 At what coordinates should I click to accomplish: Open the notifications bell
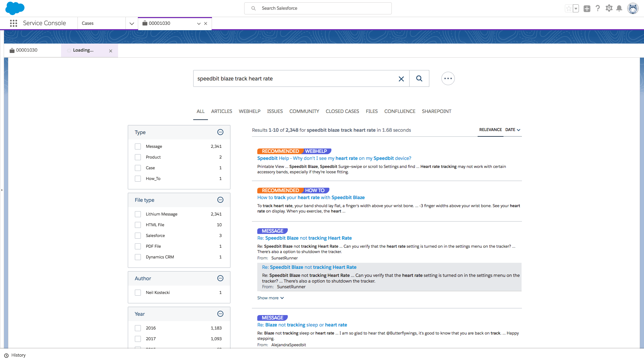[619, 8]
